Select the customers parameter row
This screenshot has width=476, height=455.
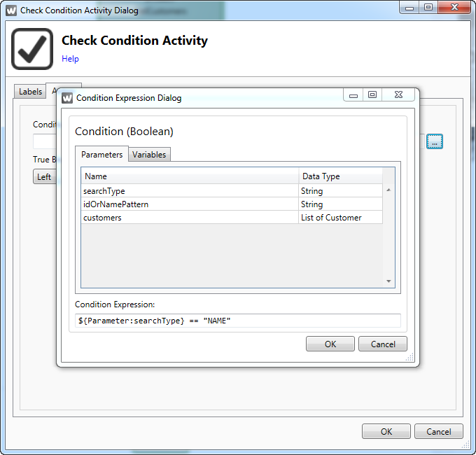(189, 218)
